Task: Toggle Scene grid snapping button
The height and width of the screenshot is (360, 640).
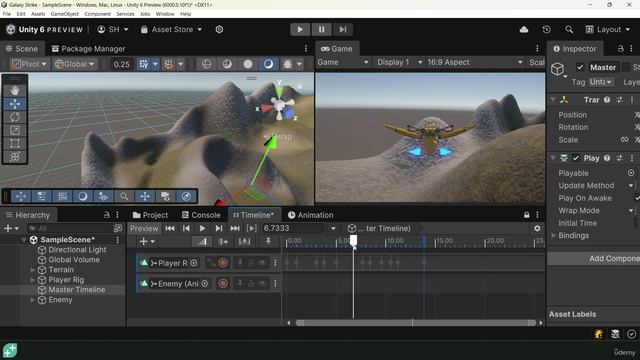Action: [143, 64]
